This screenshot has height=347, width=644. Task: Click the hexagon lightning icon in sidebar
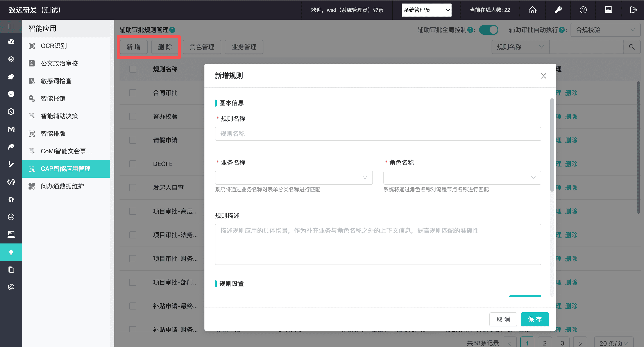pyautogui.click(x=11, y=111)
